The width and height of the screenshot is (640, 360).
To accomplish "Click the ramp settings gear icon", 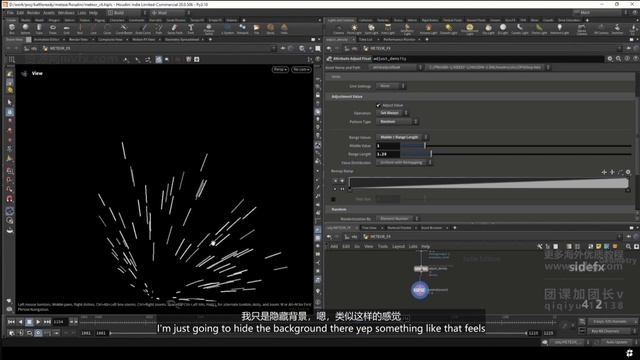I will coord(628,172).
